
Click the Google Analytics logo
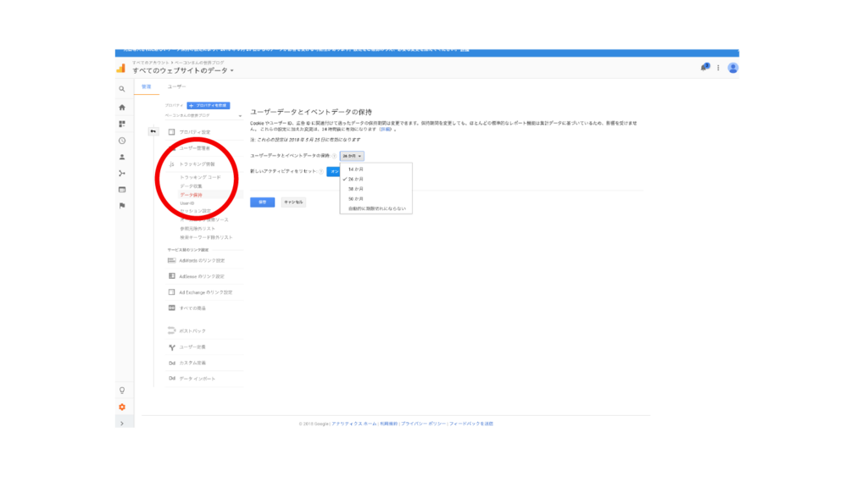[120, 69]
